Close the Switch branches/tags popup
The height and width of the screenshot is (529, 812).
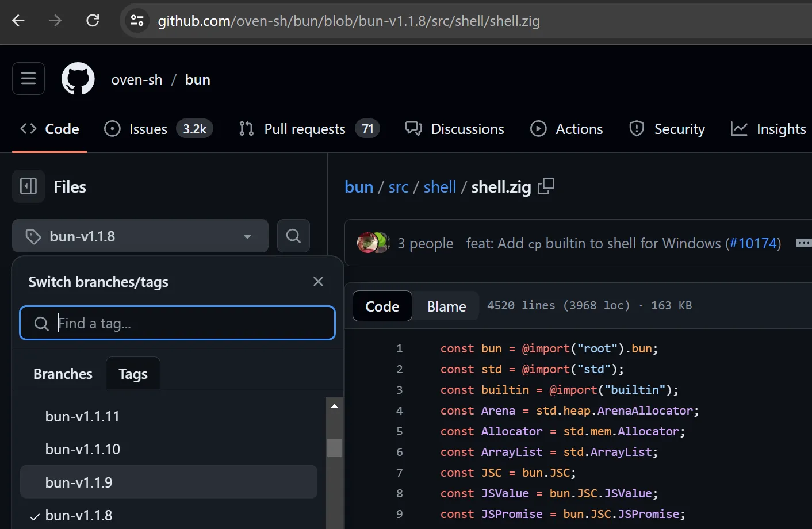pos(318,282)
